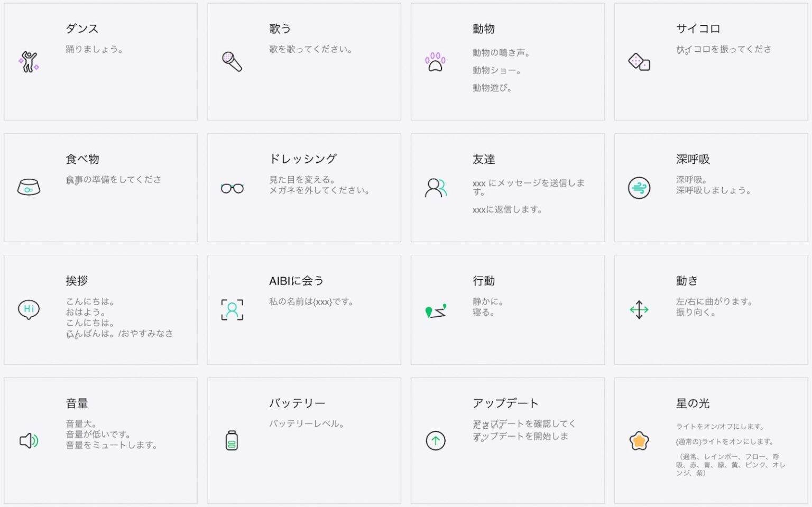Select the battery icon for バッテリー
812x507 pixels.
pos(232,440)
